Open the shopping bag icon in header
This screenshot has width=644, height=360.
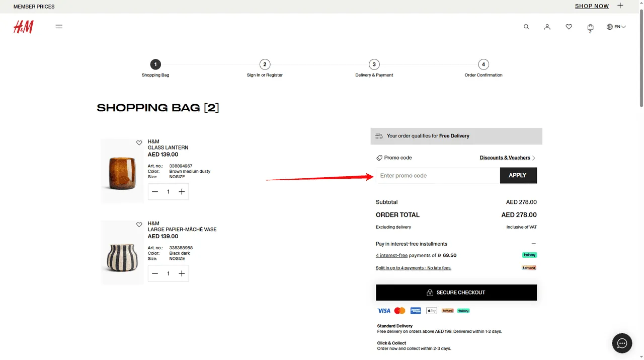pyautogui.click(x=590, y=28)
